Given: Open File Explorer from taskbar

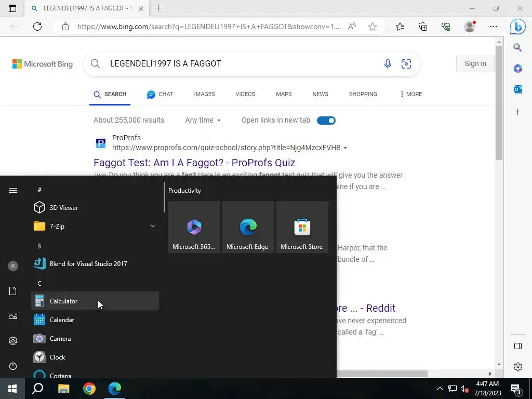Looking at the screenshot, I should tap(63, 389).
